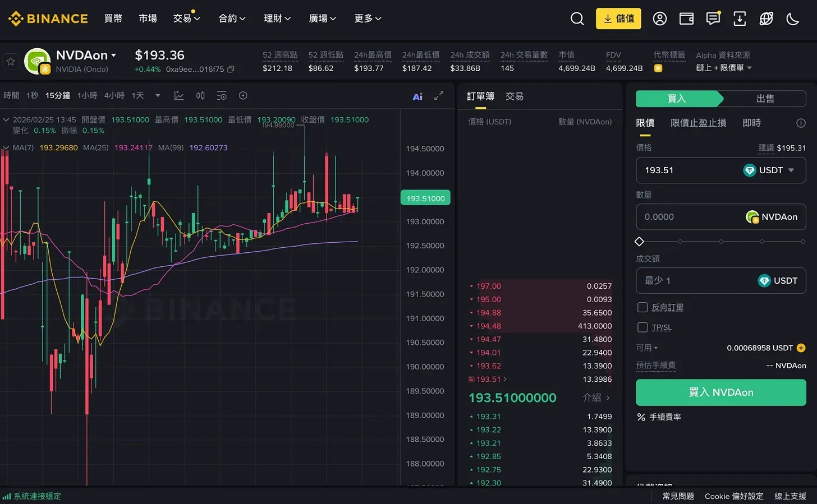817x504 pixels.
Task: Click the AI chart analysis icon
Action: tap(417, 96)
